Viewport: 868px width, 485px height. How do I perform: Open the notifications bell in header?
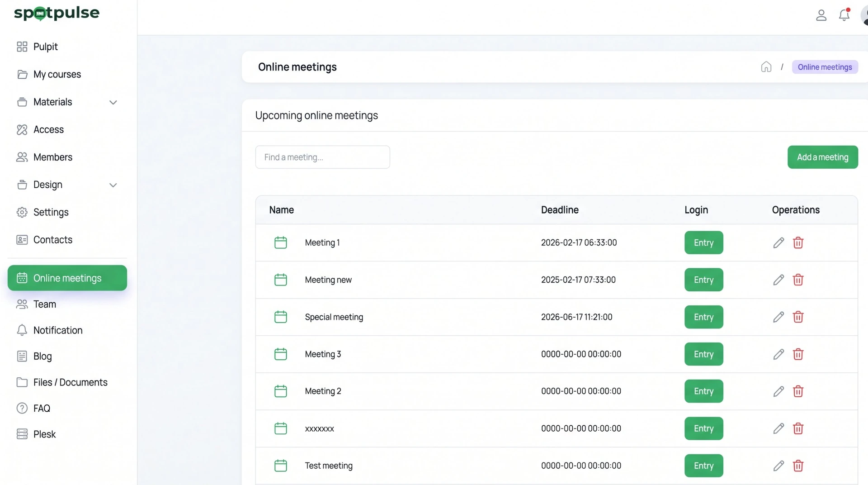click(844, 15)
